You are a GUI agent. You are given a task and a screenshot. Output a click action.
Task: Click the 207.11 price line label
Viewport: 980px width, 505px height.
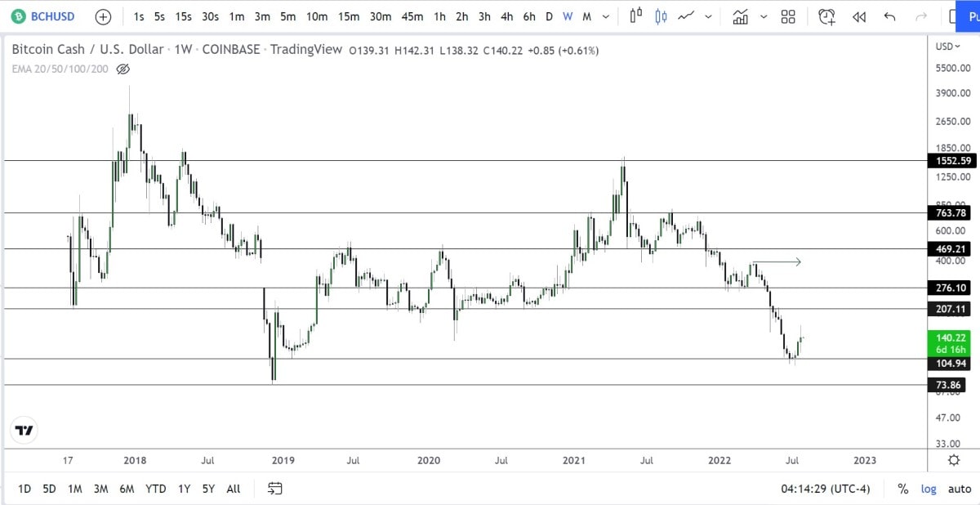pos(949,309)
